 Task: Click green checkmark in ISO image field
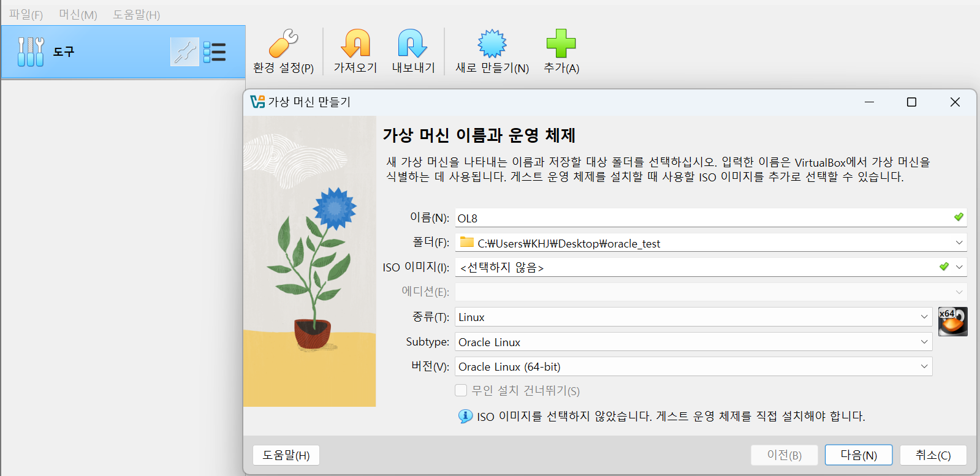point(944,266)
